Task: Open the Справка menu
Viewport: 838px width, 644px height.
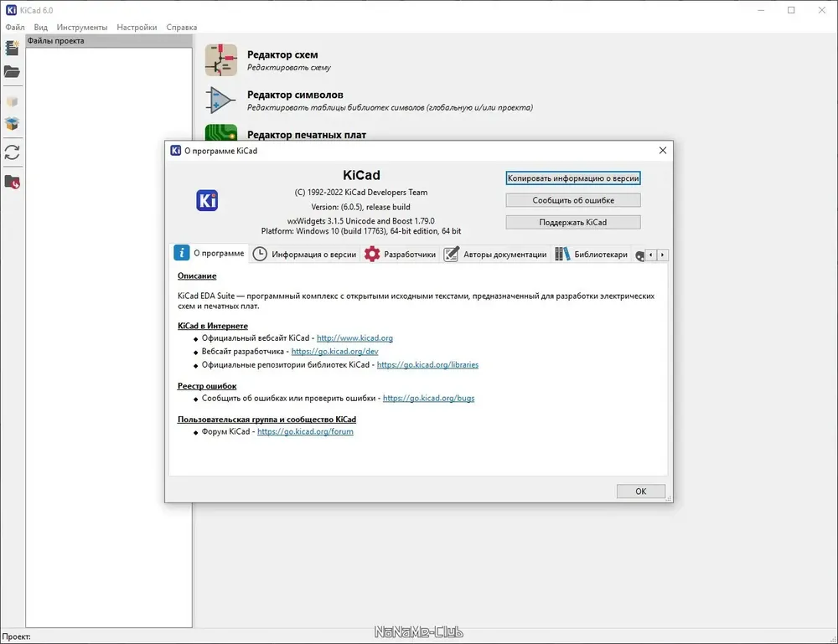Action: (x=182, y=28)
